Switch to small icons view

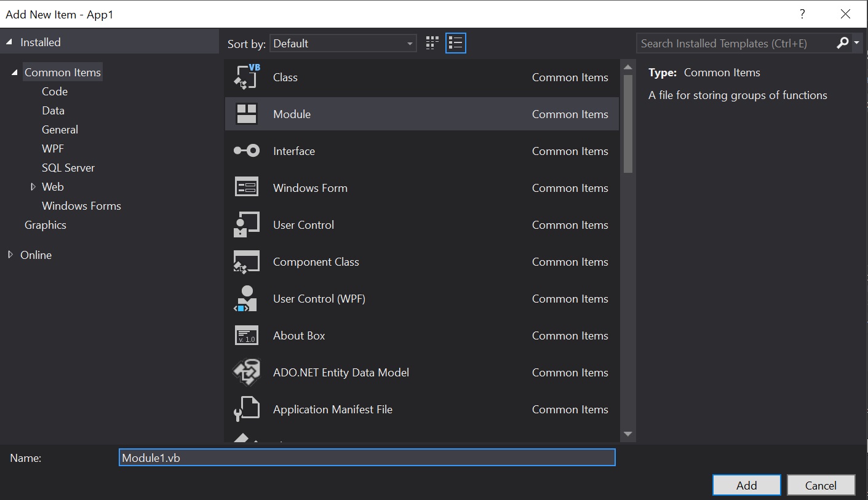(x=432, y=43)
